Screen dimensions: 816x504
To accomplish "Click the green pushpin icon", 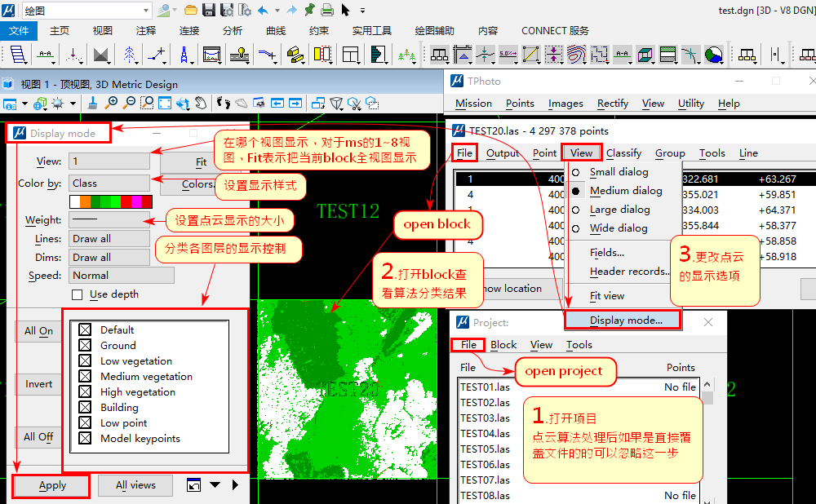I will pos(309,10).
